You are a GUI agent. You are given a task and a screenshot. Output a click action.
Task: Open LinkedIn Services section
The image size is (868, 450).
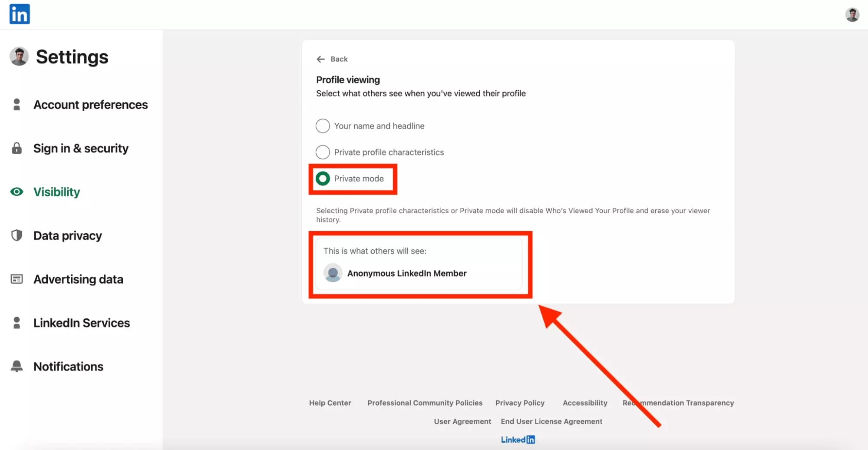coord(82,323)
